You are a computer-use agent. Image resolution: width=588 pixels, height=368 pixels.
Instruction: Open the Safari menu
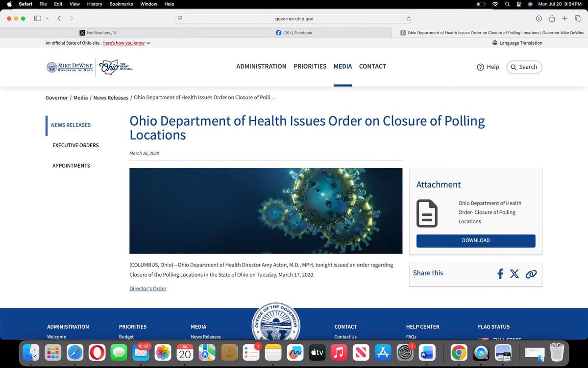click(x=25, y=4)
